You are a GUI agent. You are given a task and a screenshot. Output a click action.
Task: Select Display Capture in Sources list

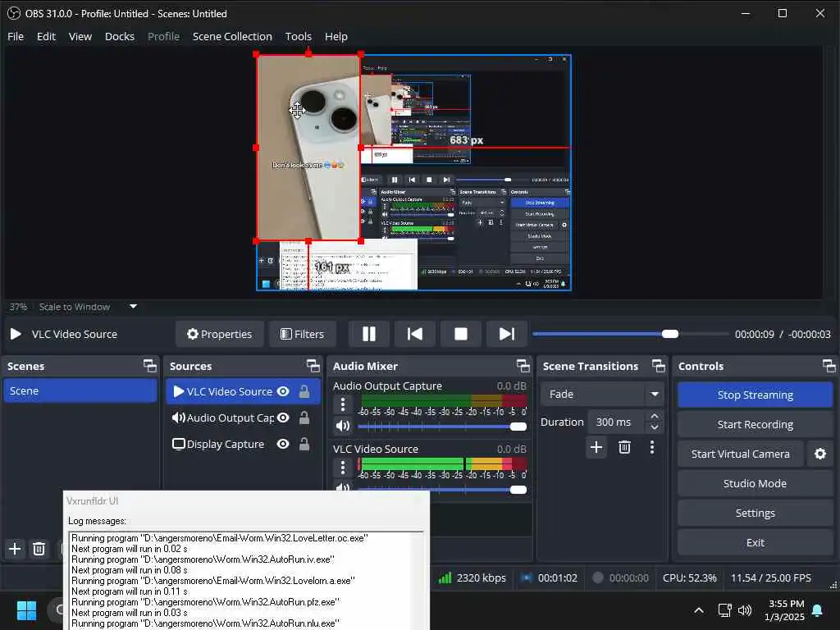pyautogui.click(x=243, y=444)
